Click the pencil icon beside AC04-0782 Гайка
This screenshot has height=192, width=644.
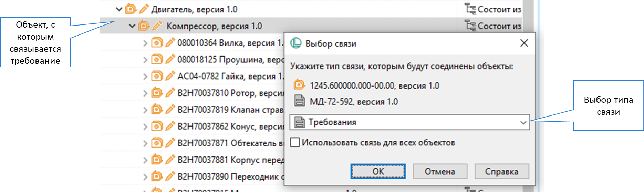point(170,76)
